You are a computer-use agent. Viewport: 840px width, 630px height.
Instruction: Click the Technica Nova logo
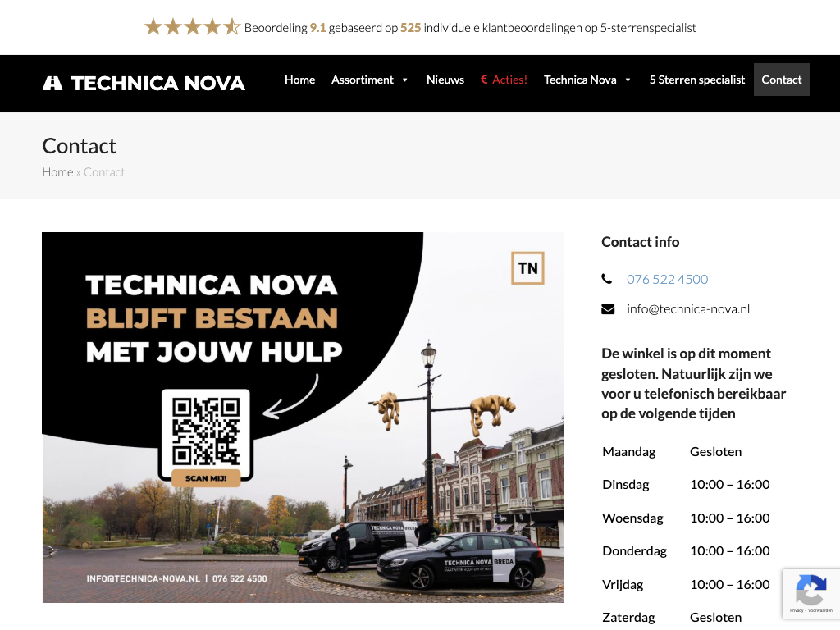(x=144, y=83)
